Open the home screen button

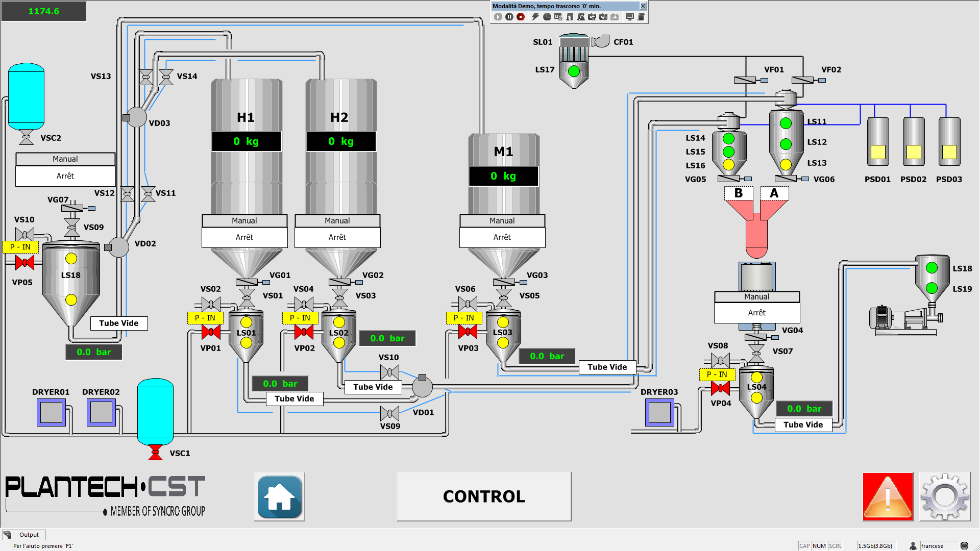point(279,496)
